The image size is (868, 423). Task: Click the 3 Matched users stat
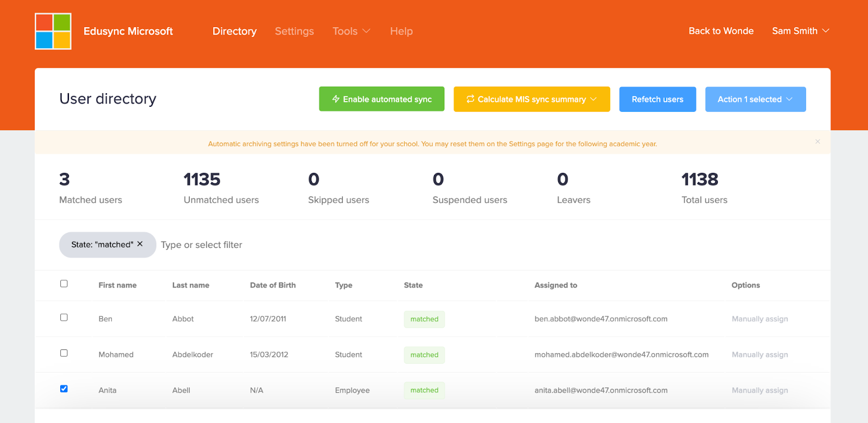tap(91, 188)
